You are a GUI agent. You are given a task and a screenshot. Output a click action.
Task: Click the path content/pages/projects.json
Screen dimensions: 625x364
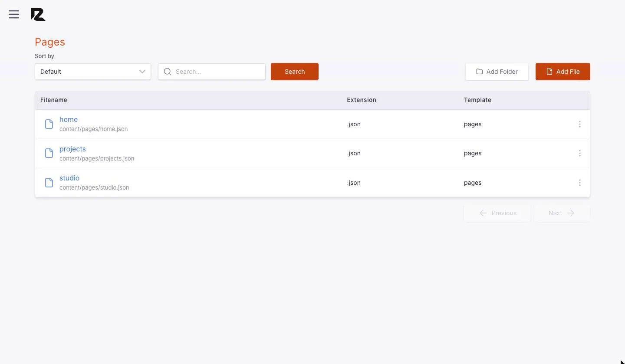[x=97, y=158]
